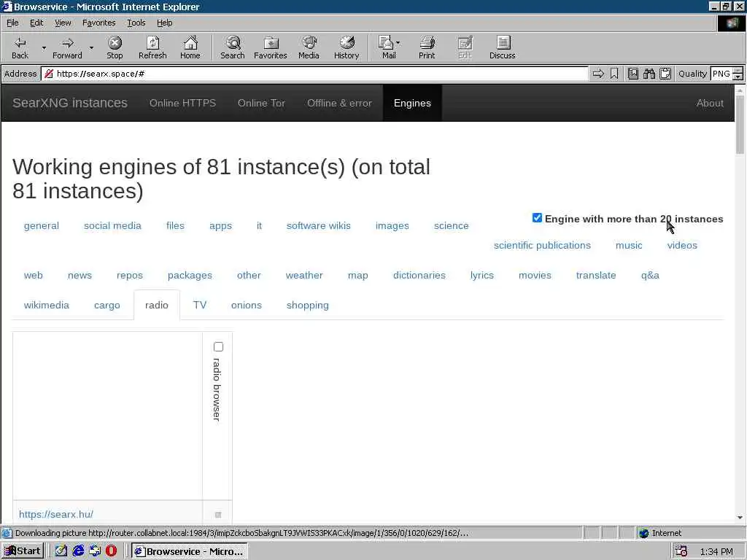The width and height of the screenshot is (747, 560).
Task: Click the Engines nav item
Action: pos(412,103)
